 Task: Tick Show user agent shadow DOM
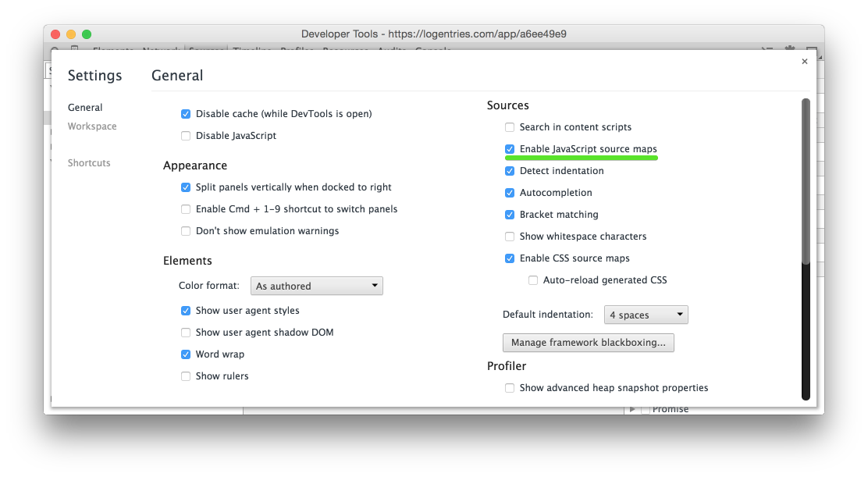(186, 333)
